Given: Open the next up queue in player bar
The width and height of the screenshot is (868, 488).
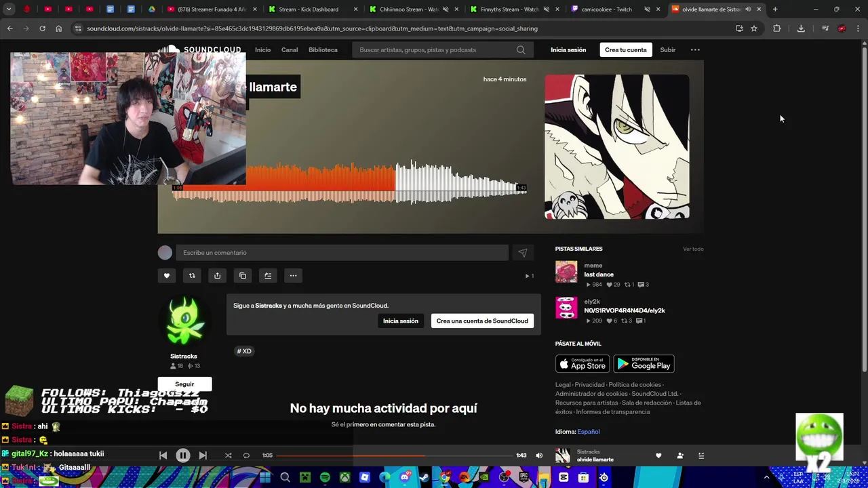Looking at the screenshot, I should click(x=701, y=456).
